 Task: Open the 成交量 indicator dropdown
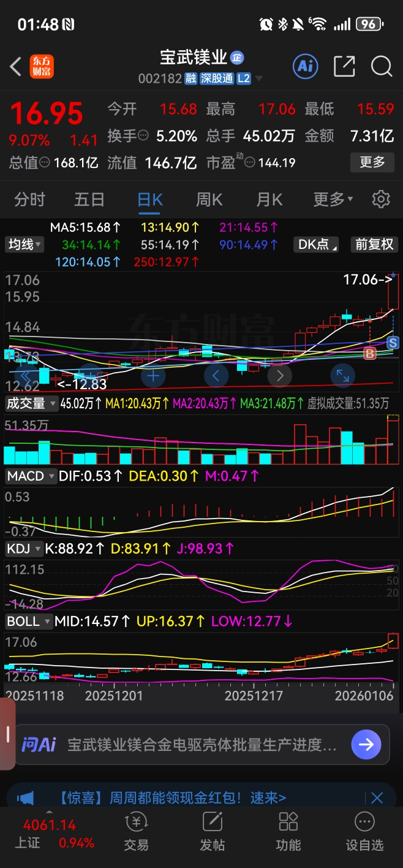pos(31,403)
